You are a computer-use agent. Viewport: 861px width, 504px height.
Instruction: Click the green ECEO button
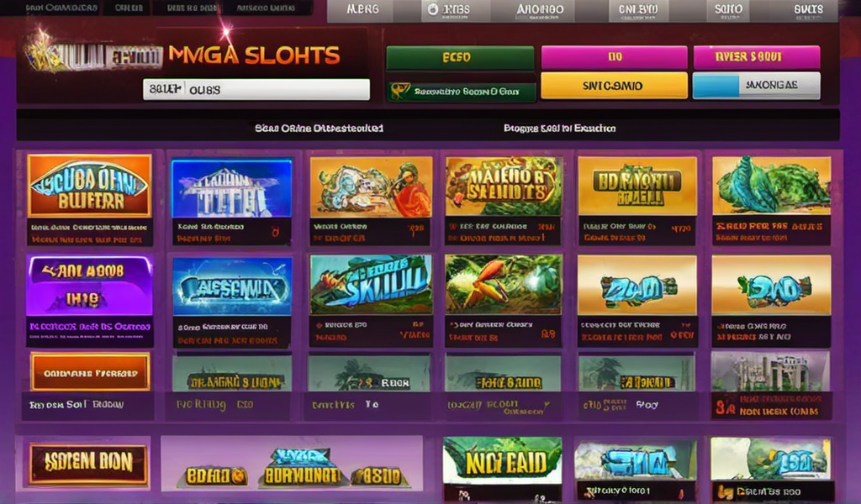[460, 58]
